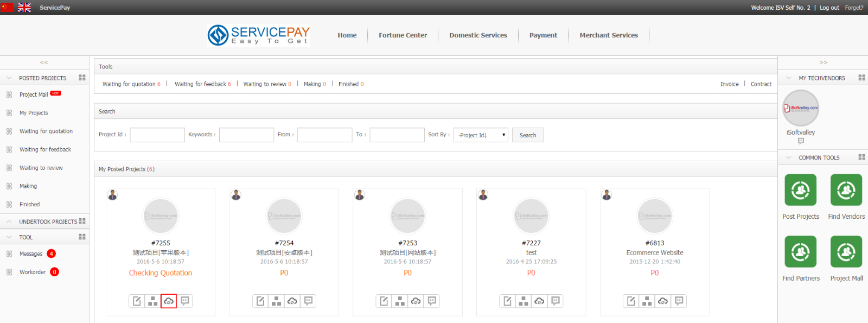Click the edit icon on project #7227
This screenshot has height=323, width=868.
tap(508, 301)
